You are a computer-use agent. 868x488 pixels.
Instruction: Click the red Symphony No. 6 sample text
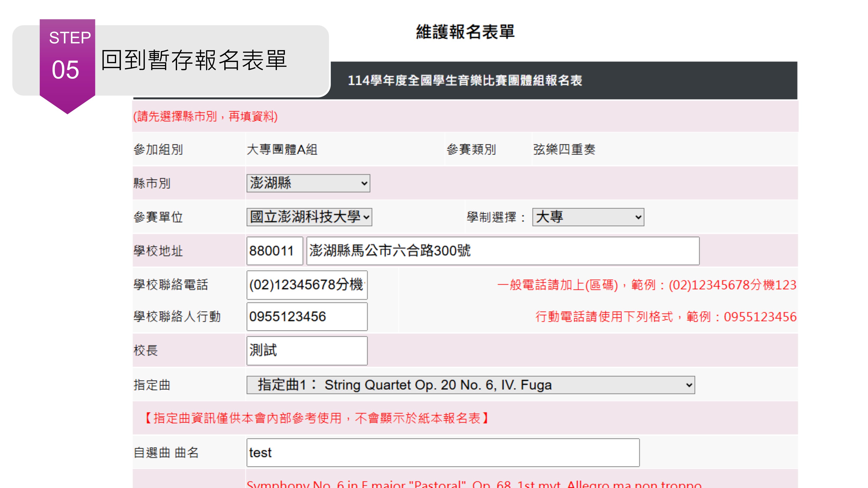coord(473,484)
